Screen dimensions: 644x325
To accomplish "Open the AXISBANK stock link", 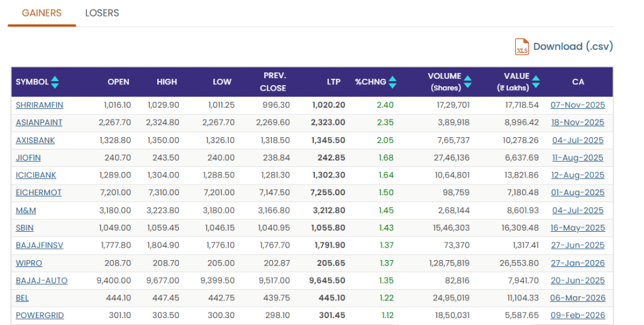I will (36, 140).
